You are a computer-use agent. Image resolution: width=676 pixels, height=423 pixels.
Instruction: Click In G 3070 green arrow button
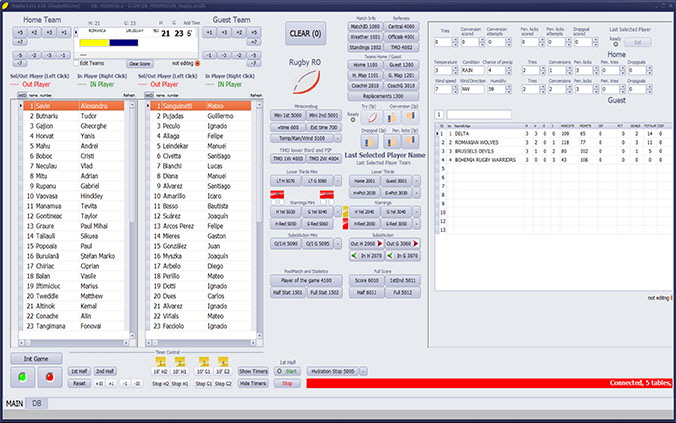tap(402, 256)
